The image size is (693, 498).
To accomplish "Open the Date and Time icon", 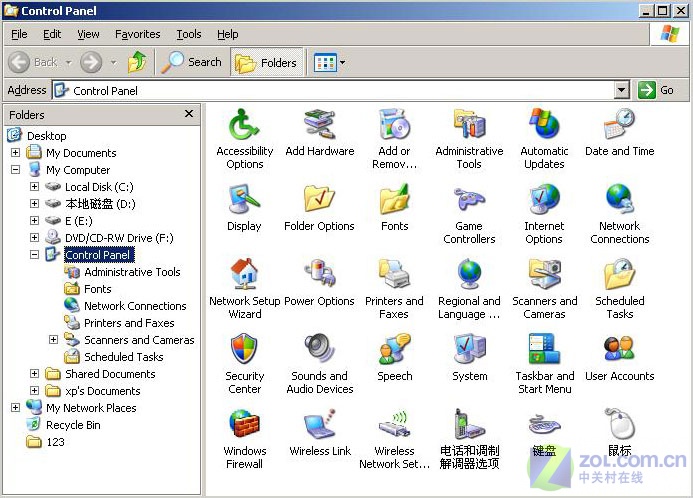I will pos(619,125).
